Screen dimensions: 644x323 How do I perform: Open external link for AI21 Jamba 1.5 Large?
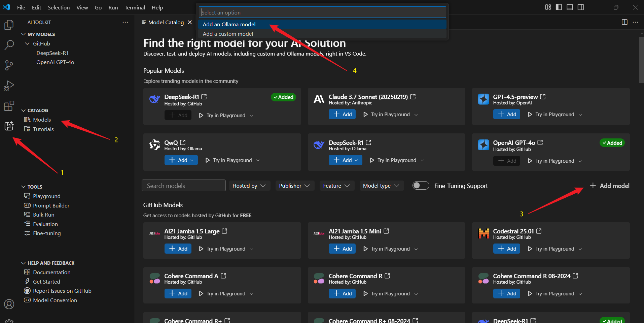(x=224, y=231)
